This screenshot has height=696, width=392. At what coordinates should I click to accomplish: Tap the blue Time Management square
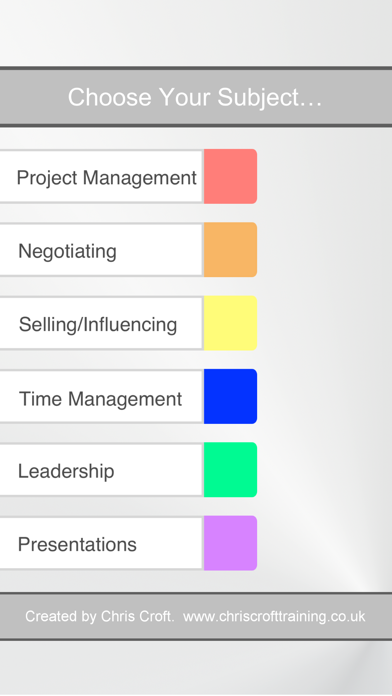click(230, 396)
